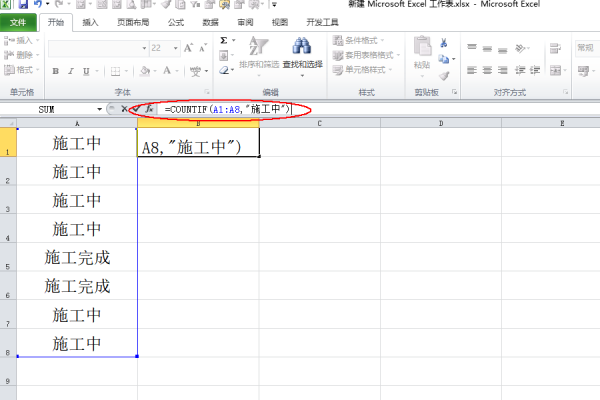The width and height of the screenshot is (600, 400).
Task: Open the number format dropdown (常规)
Action: (585, 47)
